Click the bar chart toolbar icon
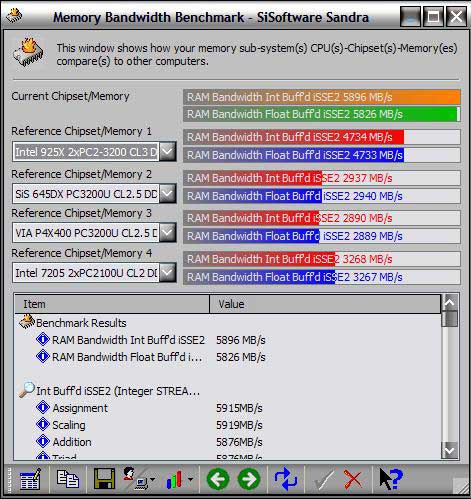The image size is (471, 499). tap(174, 479)
